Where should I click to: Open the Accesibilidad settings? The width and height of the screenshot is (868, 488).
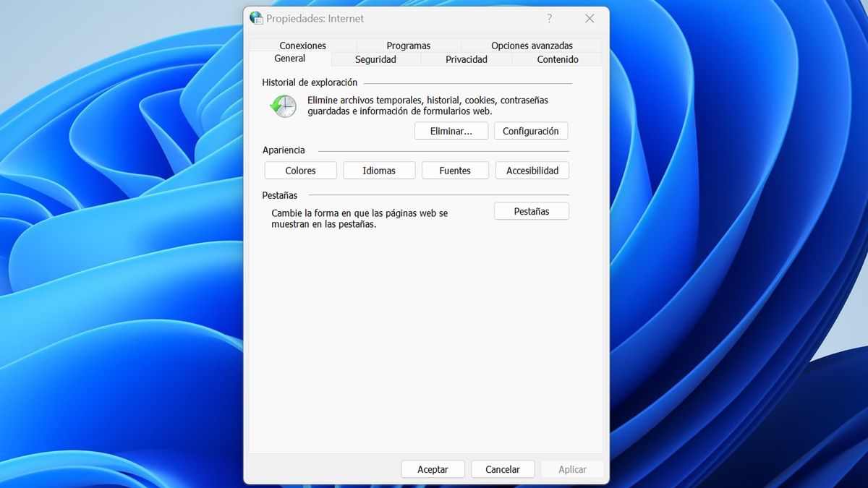[532, 170]
